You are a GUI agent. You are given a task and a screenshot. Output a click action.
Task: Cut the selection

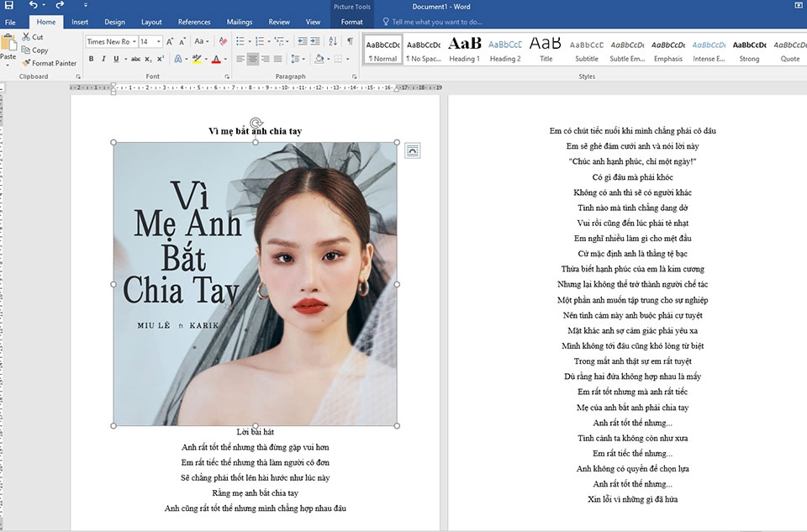click(x=33, y=37)
